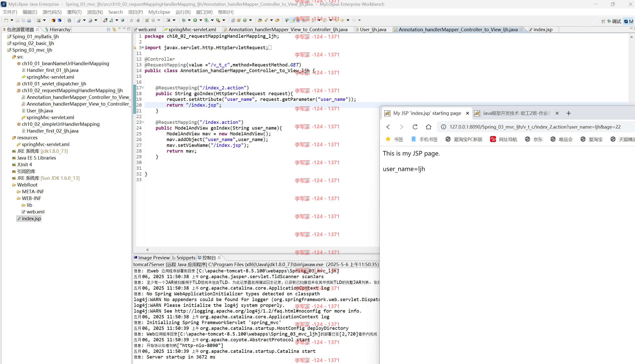The width and height of the screenshot is (635, 364).
Task: Open the Back history dropdown arrow
Action: tap(348, 20)
